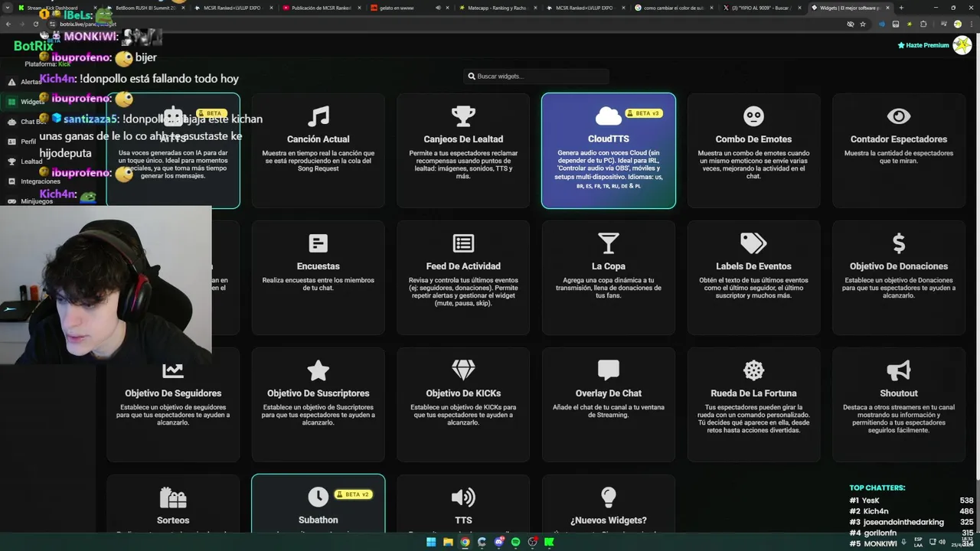
Task: Select the Objetivo De Seguidores chart icon
Action: pyautogui.click(x=173, y=370)
